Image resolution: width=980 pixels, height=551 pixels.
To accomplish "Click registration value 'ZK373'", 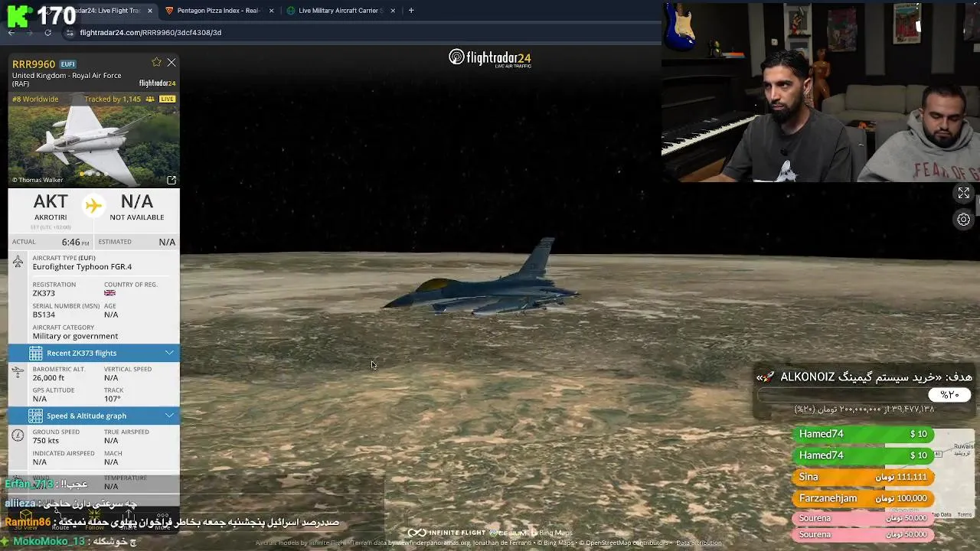I will (44, 293).
